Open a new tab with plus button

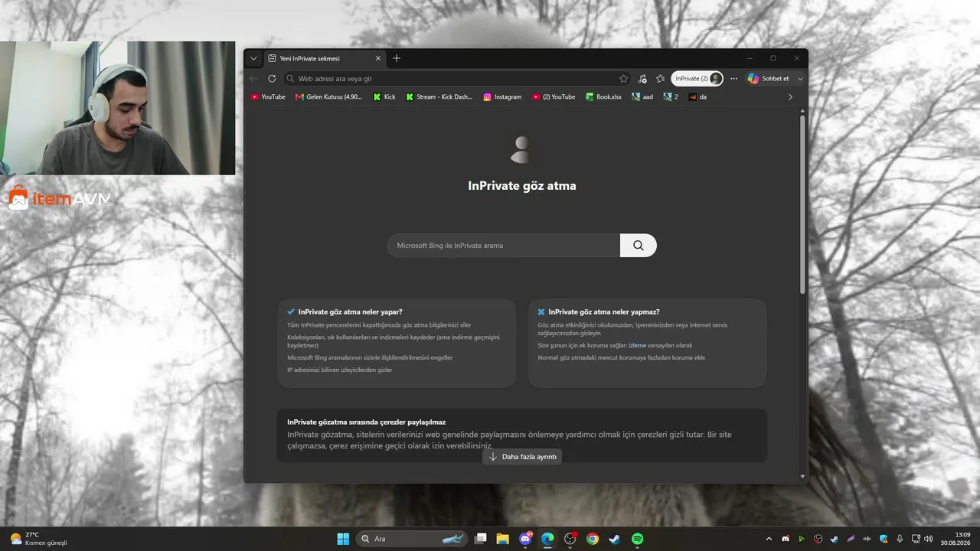point(397,58)
